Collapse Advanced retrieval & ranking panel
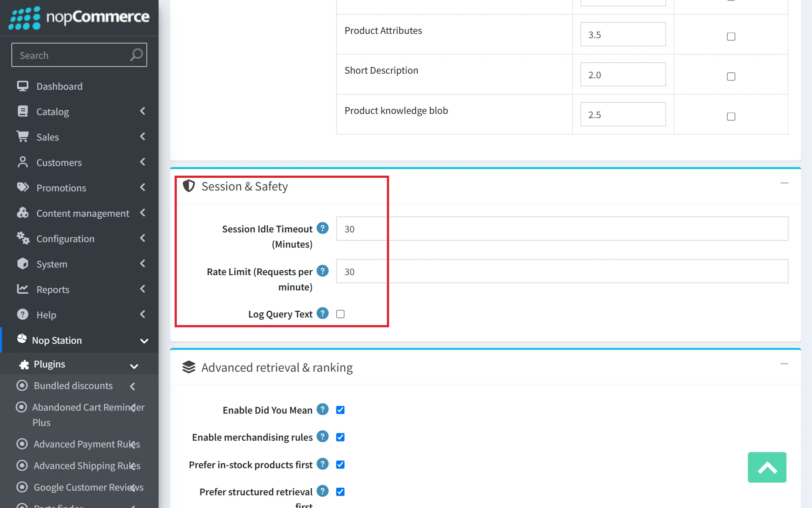The width and height of the screenshot is (812, 508). tap(784, 364)
